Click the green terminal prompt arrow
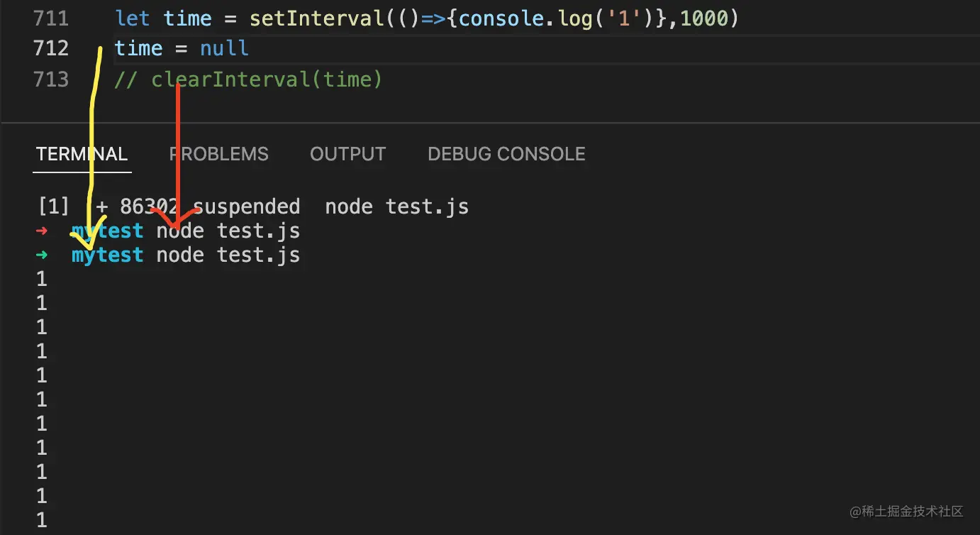The width and height of the screenshot is (980, 535). click(x=42, y=255)
